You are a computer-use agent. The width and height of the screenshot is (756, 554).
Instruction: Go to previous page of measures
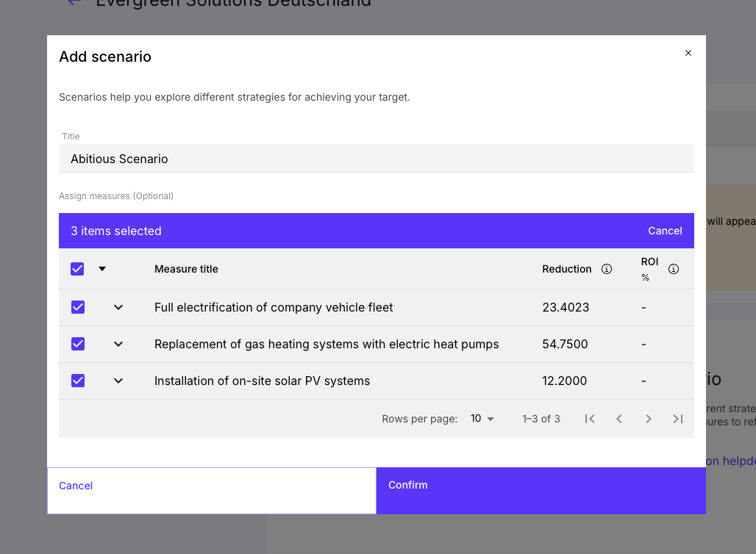[619, 419]
